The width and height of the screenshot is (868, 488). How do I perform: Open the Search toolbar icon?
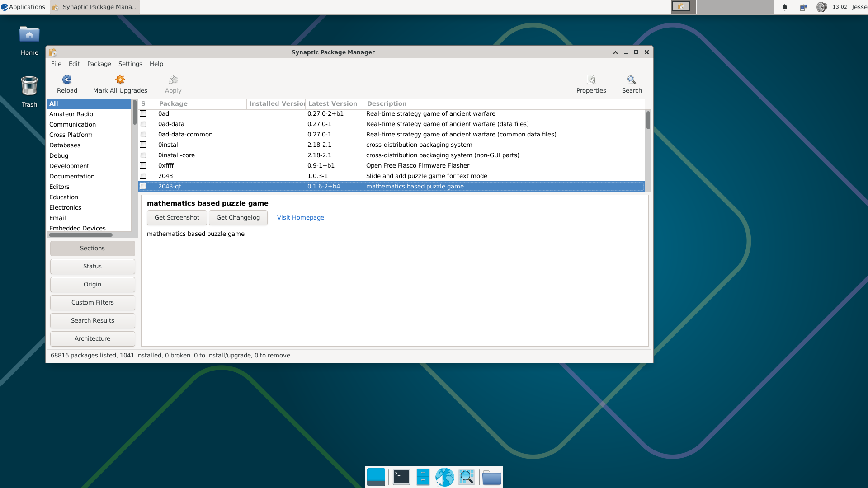tap(632, 80)
